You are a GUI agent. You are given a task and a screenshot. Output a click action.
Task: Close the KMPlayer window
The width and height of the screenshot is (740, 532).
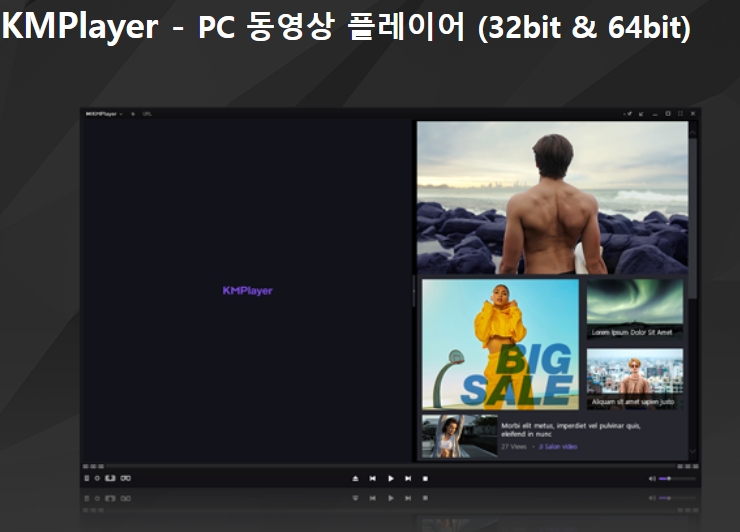(693, 114)
